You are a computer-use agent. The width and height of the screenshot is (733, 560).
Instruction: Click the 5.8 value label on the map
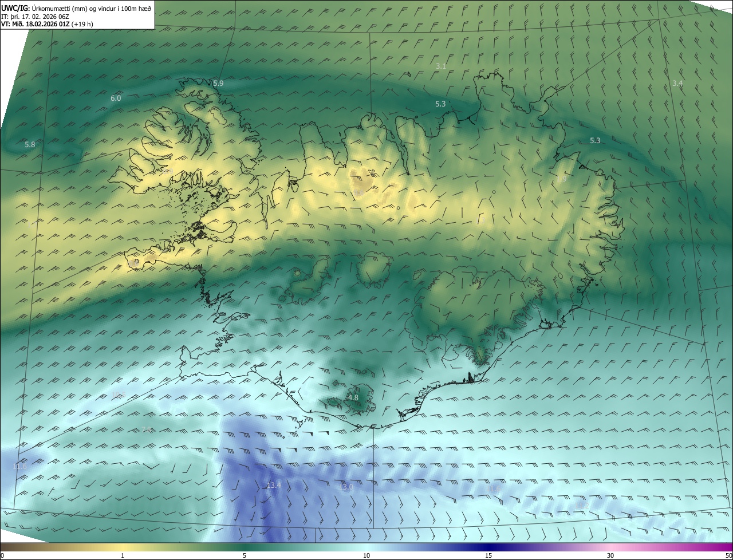tap(30, 145)
